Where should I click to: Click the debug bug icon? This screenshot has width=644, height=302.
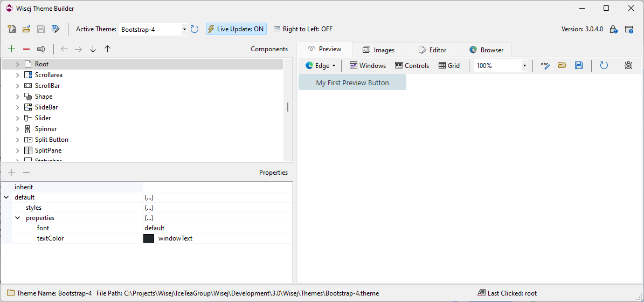pos(628,65)
